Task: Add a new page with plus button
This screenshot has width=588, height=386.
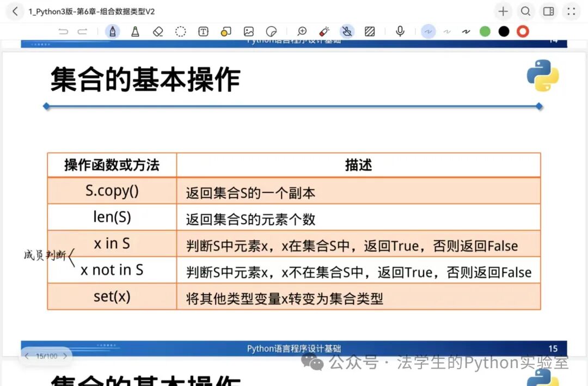Action: [503, 11]
